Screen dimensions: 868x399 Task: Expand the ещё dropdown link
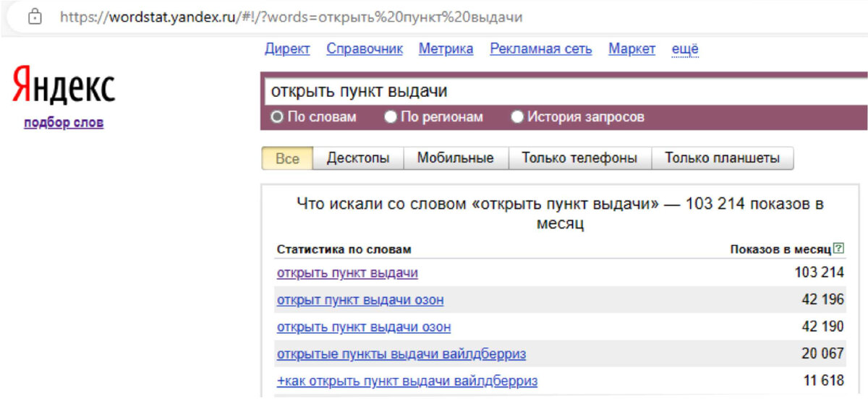[685, 49]
